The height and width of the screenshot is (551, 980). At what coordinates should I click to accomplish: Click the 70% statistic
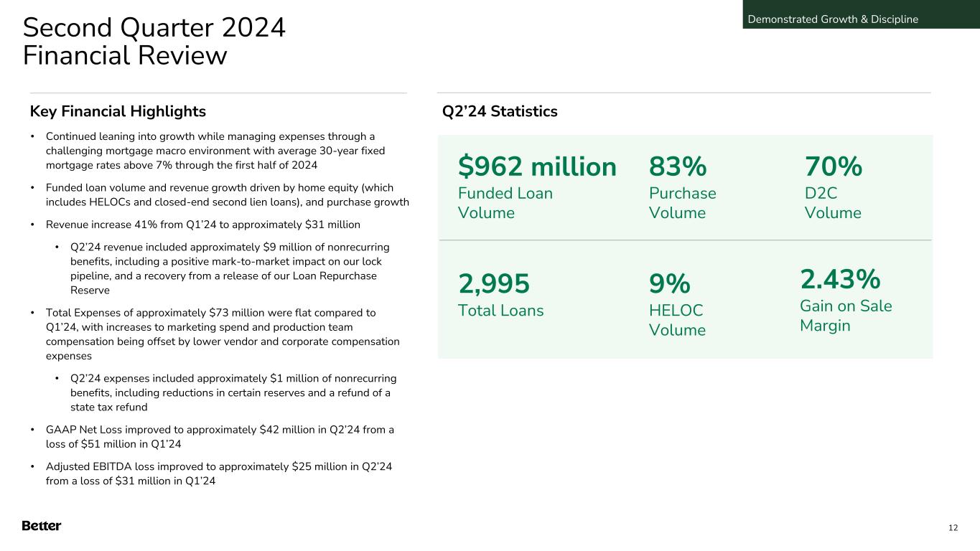833,167
